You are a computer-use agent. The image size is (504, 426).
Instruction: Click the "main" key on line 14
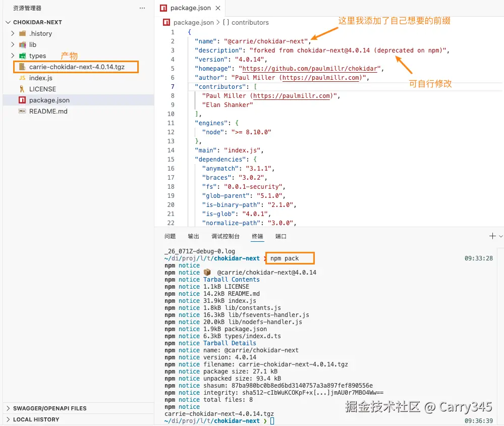click(x=205, y=150)
